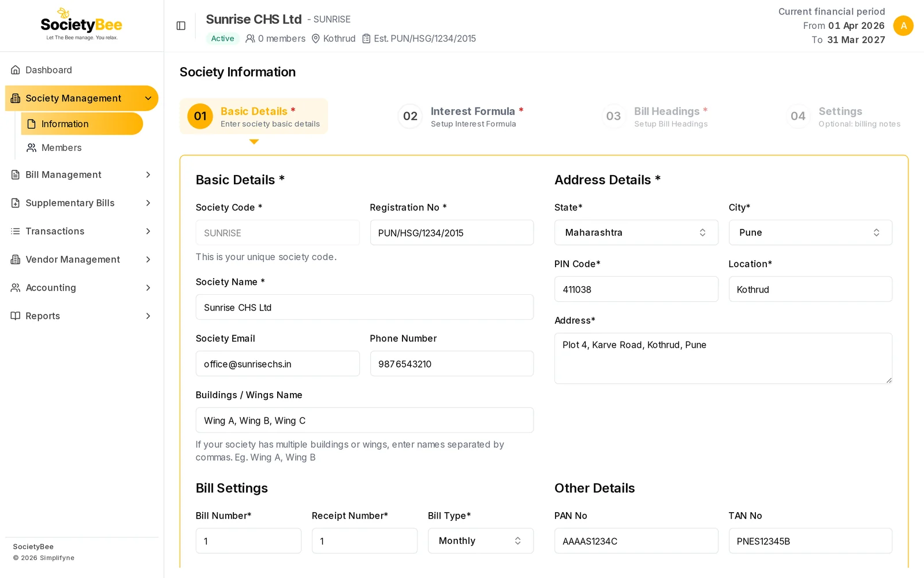Open the Dashboard menu item
Viewport: 924px width, 578px height.
click(81, 70)
